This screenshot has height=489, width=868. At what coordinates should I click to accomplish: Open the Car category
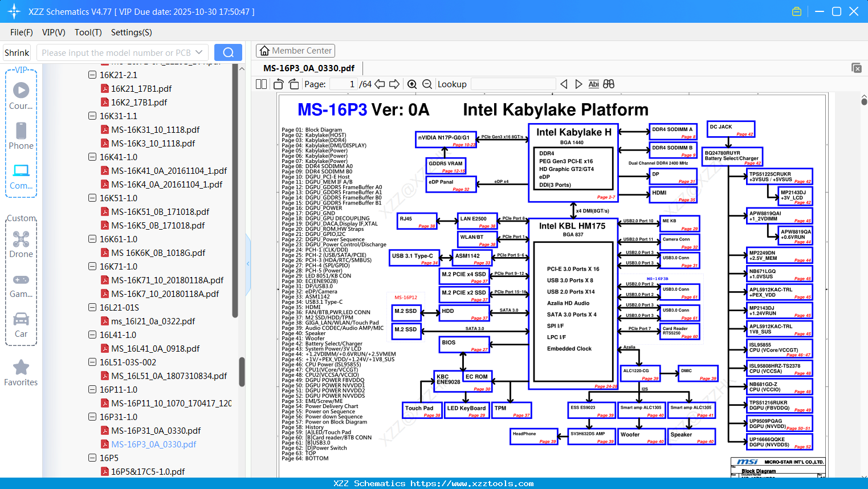(x=21, y=325)
